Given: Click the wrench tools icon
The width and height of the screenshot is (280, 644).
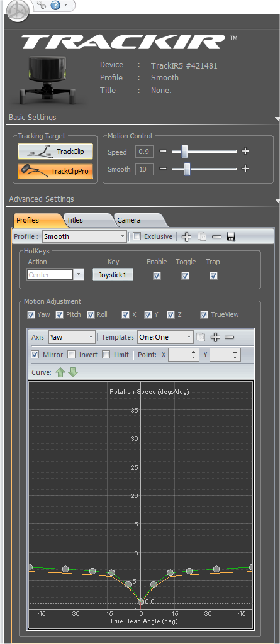Looking at the screenshot, I should (x=41, y=5).
